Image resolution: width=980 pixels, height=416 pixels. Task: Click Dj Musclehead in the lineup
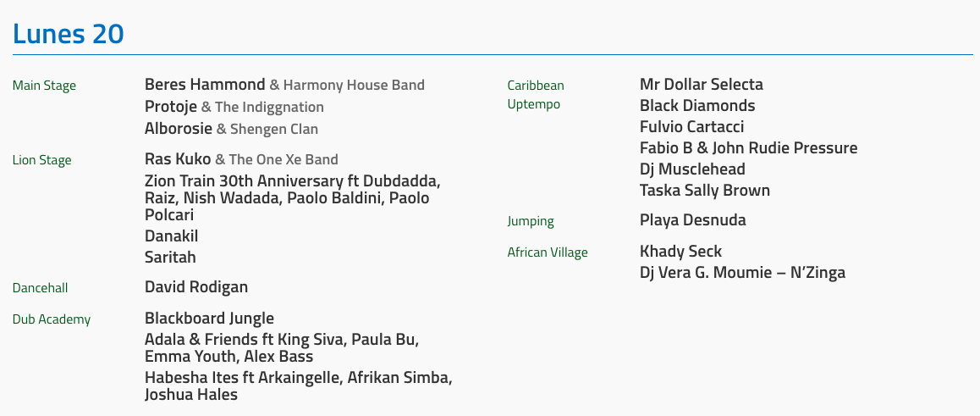pos(692,169)
